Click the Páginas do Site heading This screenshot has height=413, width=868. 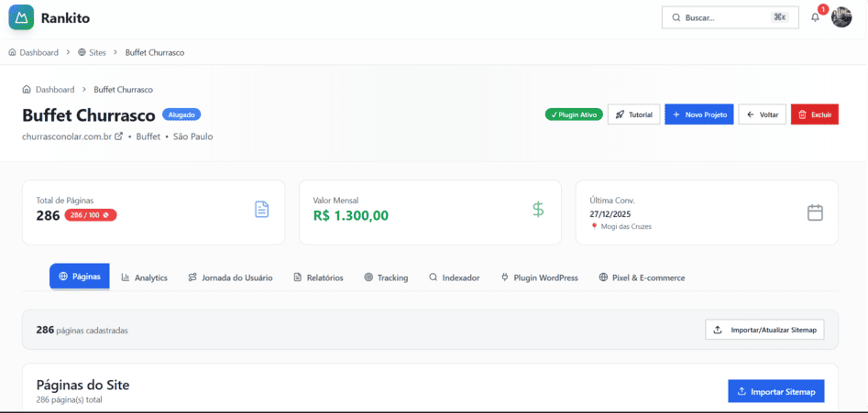(83, 386)
